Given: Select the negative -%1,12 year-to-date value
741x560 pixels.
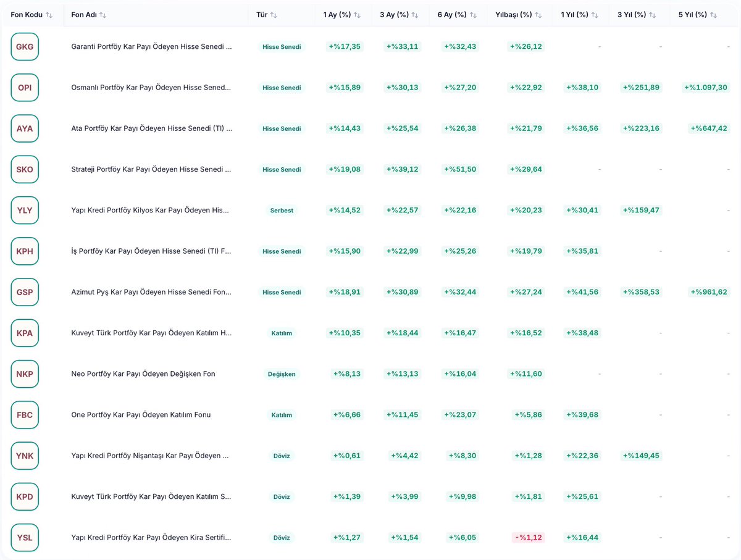Looking at the screenshot, I should 529,537.
